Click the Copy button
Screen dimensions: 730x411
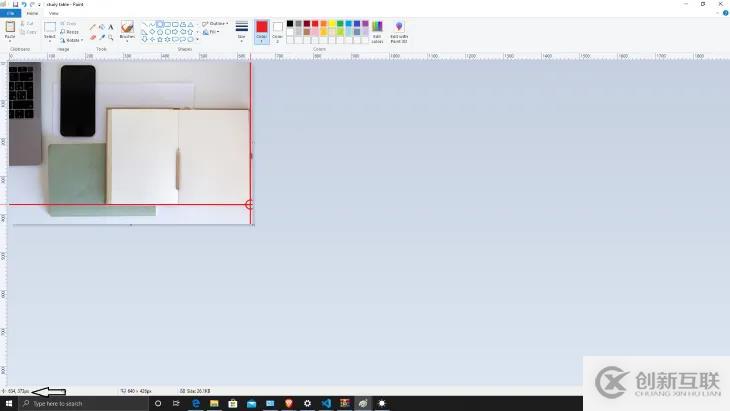[x=28, y=32]
